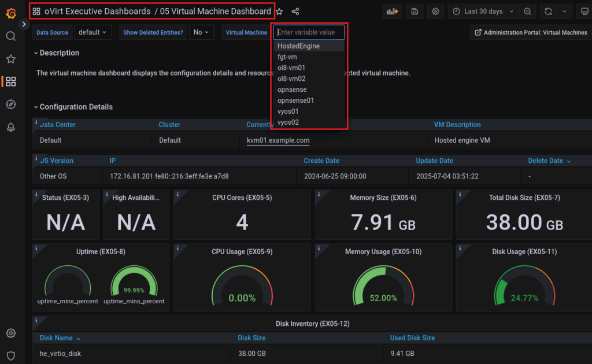Click the Create Date column header
Image resolution: width=592 pixels, height=364 pixels.
[x=321, y=161]
